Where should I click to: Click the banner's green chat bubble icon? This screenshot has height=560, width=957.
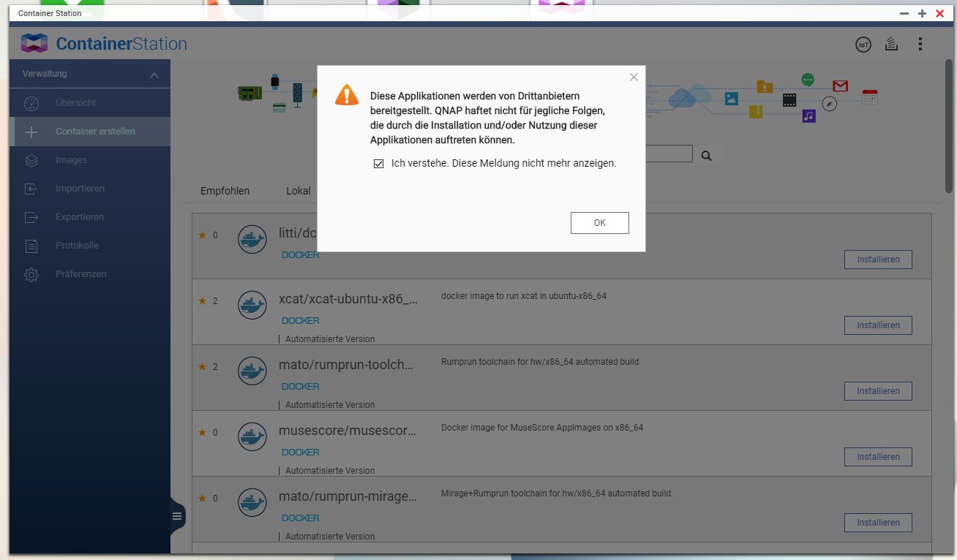pyautogui.click(x=808, y=80)
